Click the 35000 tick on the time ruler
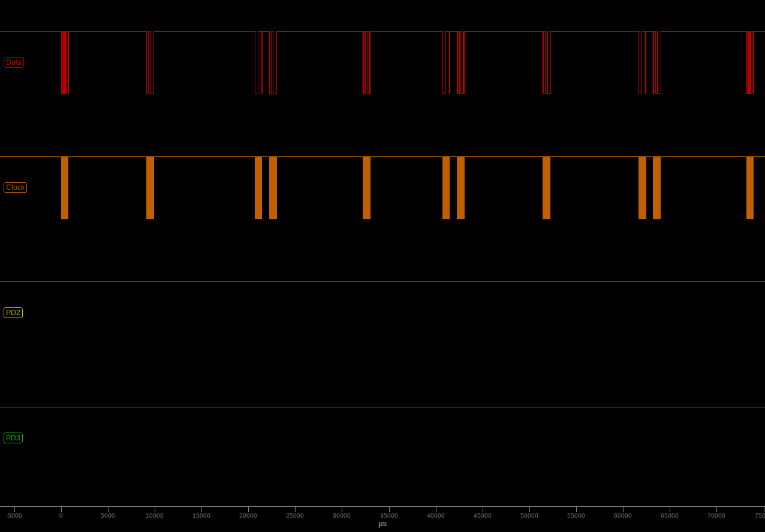The height and width of the screenshot is (532, 765). tap(389, 515)
